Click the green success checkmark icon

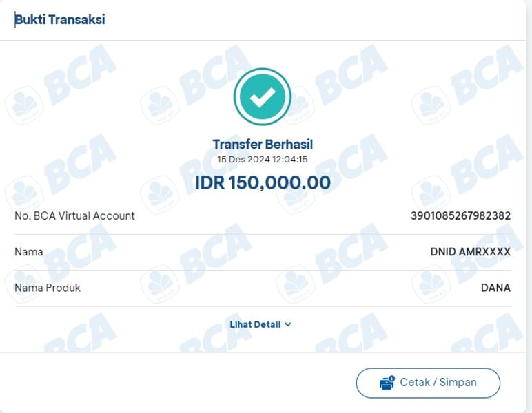coord(262,97)
